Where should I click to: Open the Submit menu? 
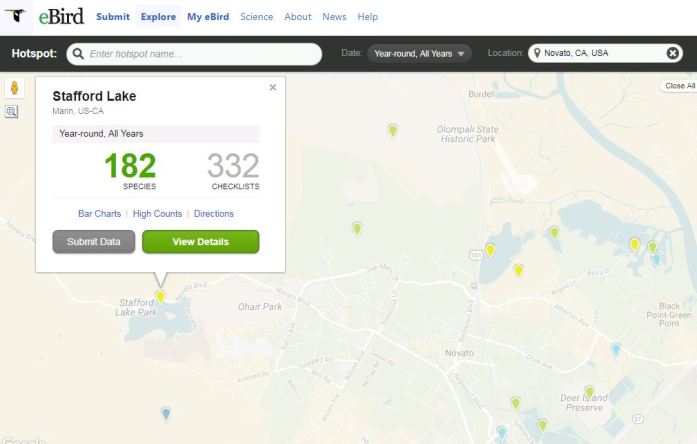click(x=113, y=17)
